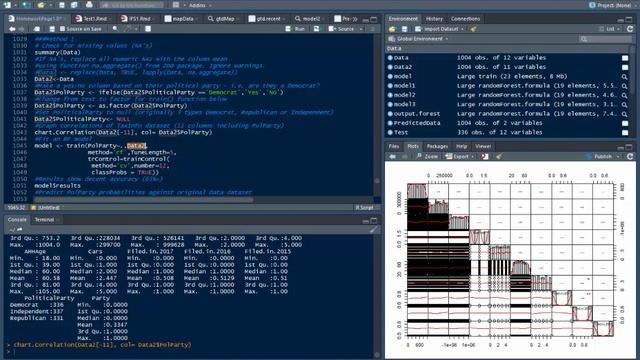Open the model2 viewer tab
This screenshot has width=640, height=360.
(310, 19)
